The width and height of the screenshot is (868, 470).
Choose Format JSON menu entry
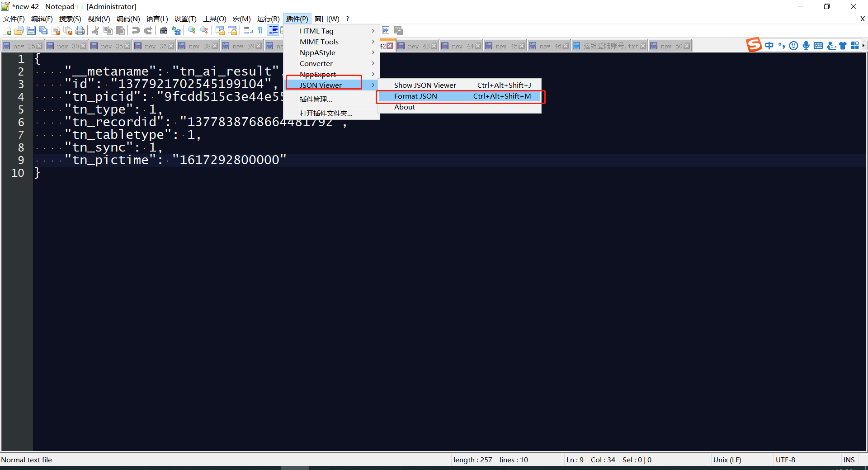(459, 96)
